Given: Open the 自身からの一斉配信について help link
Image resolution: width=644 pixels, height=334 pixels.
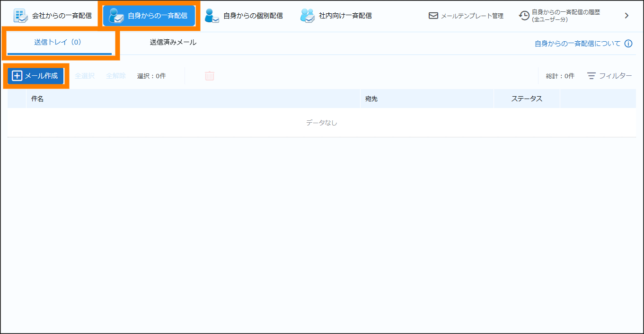Looking at the screenshot, I should 577,44.
